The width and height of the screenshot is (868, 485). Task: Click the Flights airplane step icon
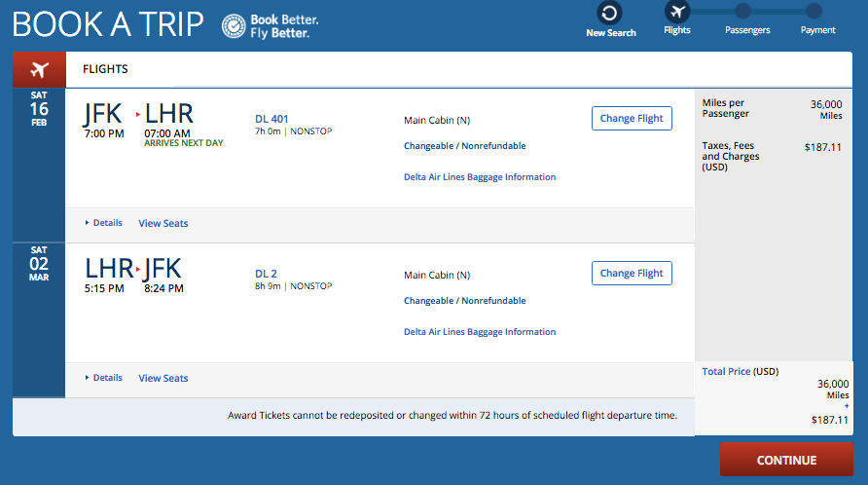[x=677, y=12]
